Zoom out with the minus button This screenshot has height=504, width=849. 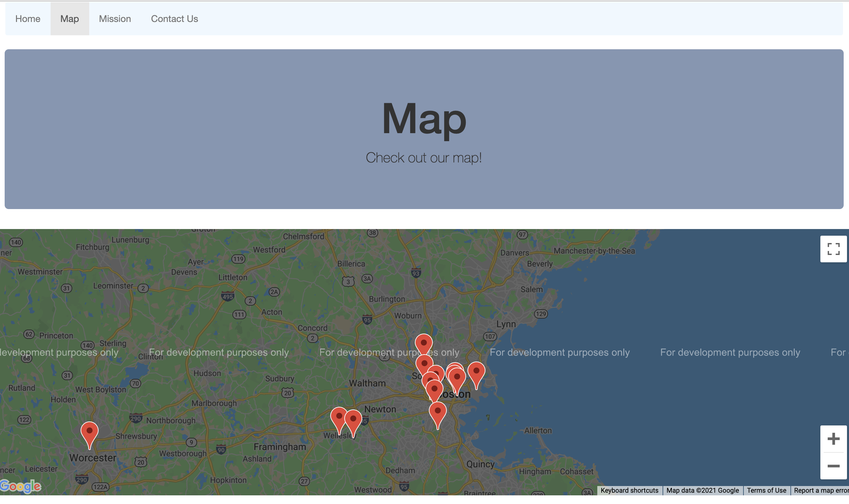[833, 466]
